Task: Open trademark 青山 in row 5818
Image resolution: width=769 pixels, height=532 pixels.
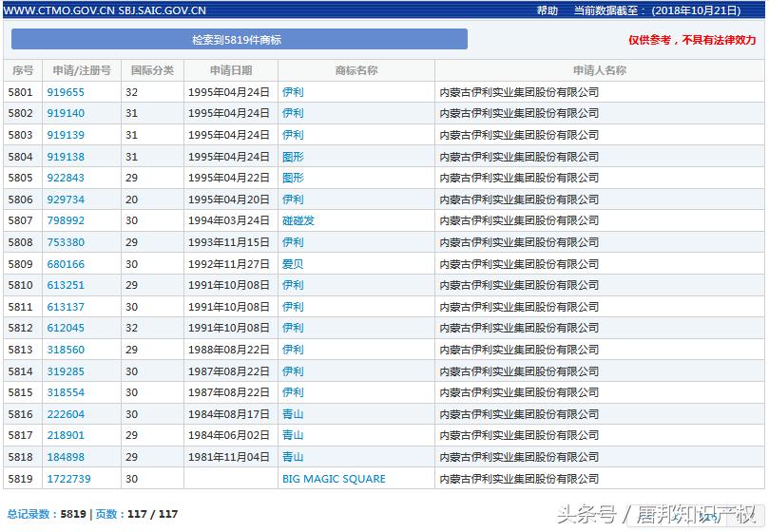Action: (293, 457)
